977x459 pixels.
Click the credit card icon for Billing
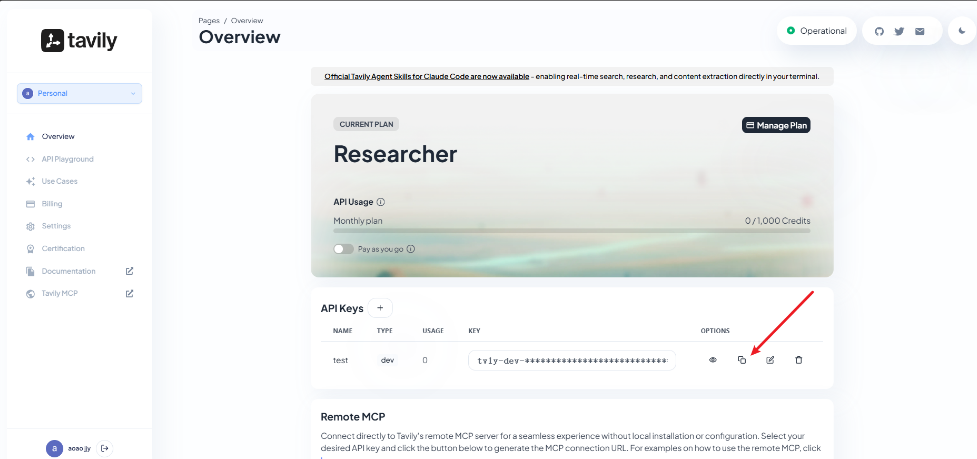(30, 204)
